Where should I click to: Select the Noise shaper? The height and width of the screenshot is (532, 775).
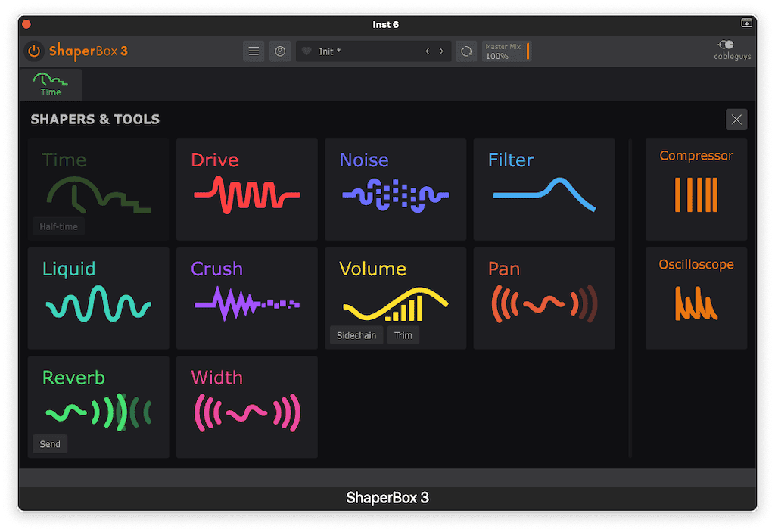tap(395, 189)
